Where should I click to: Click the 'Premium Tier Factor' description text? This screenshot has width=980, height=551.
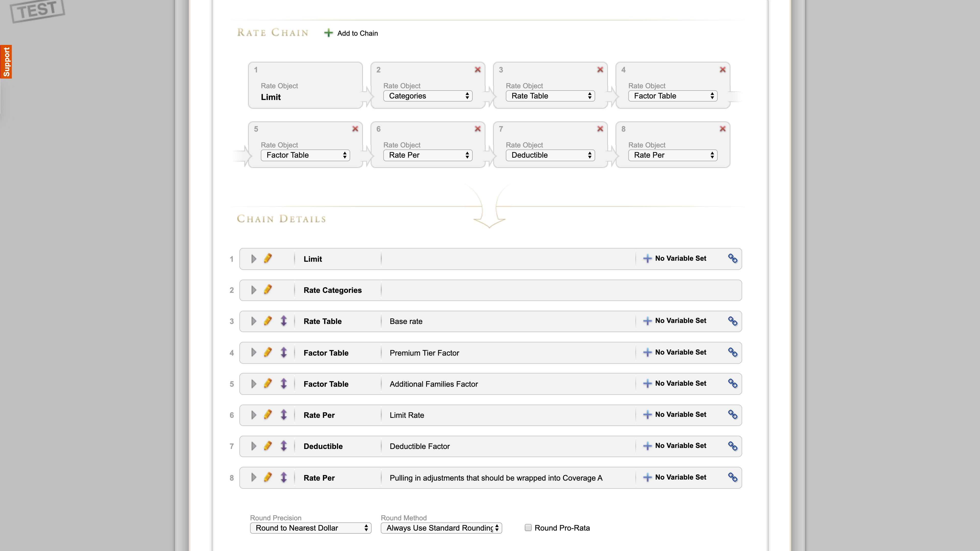point(424,353)
